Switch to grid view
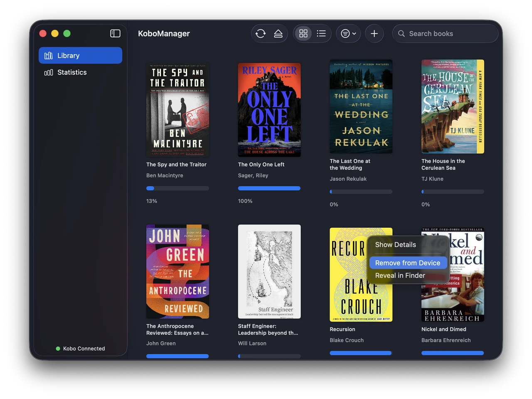The width and height of the screenshot is (532, 399). coord(303,34)
